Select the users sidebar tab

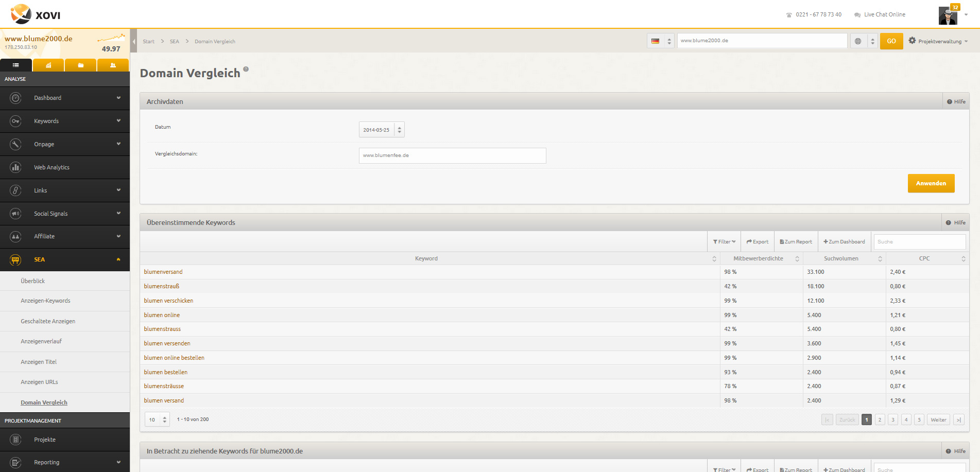point(113,65)
